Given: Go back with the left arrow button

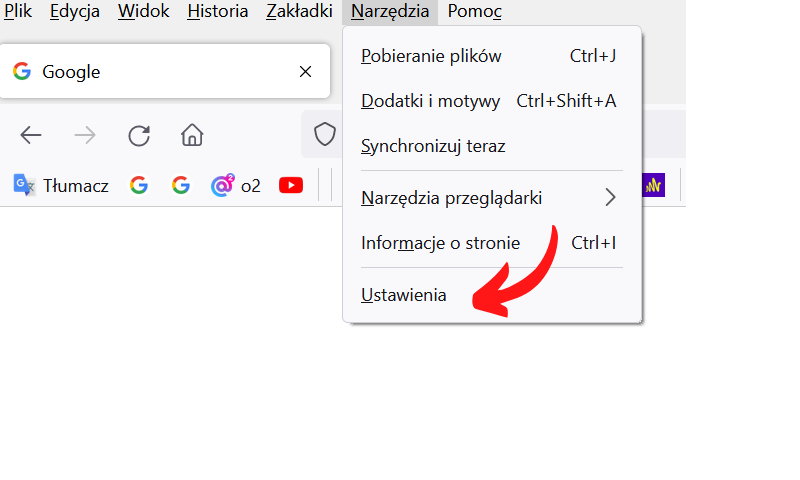Looking at the screenshot, I should [x=31, y=135].
